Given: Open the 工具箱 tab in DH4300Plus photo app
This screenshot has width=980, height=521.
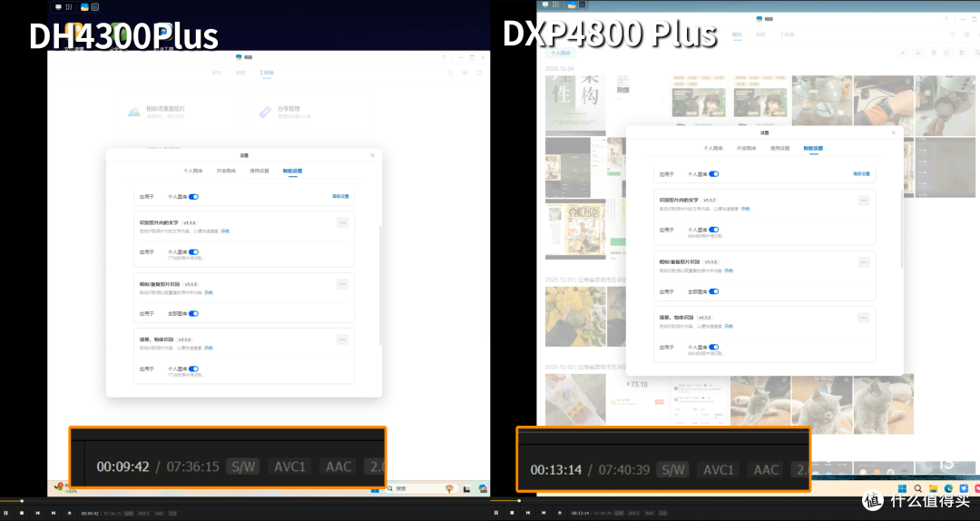Looking at the screenshot, I should pos(266,73).
